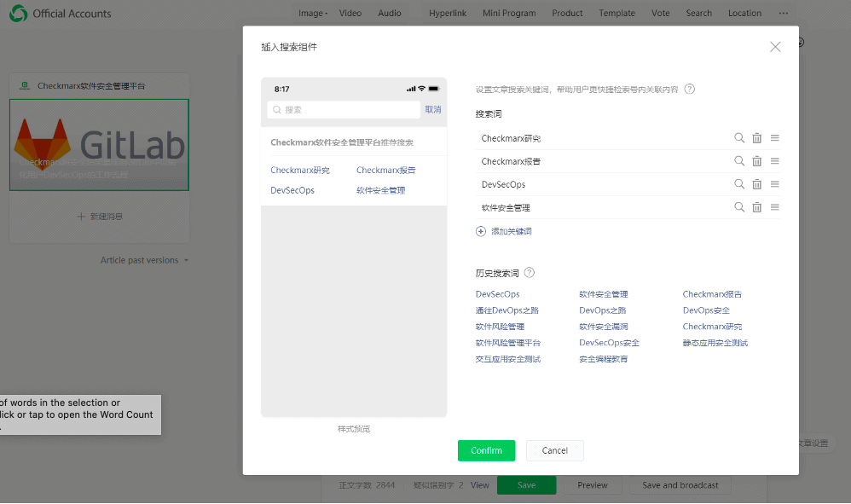This screenshot has width=851, height=504.
Task: Select Checkmarx报告 from the history search terms
Action: tap(712, 294)
